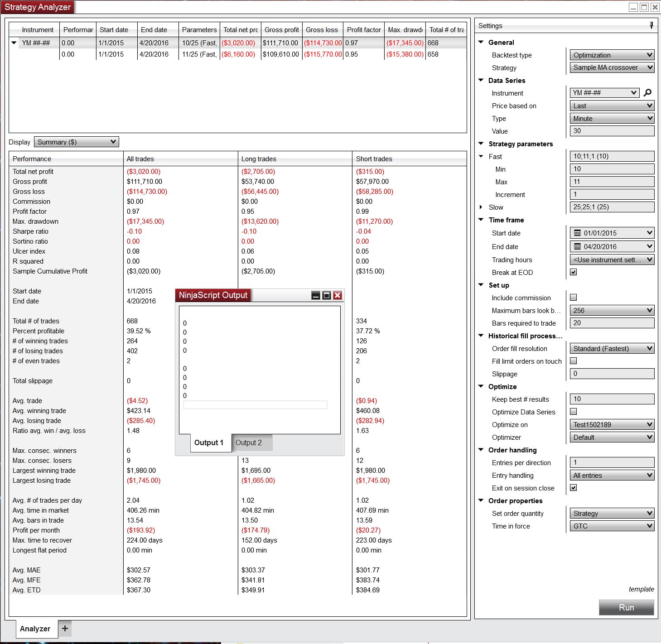Toggle Break at EOD checkbox
This screenshot has height=644, width=661.
point(574,272)
